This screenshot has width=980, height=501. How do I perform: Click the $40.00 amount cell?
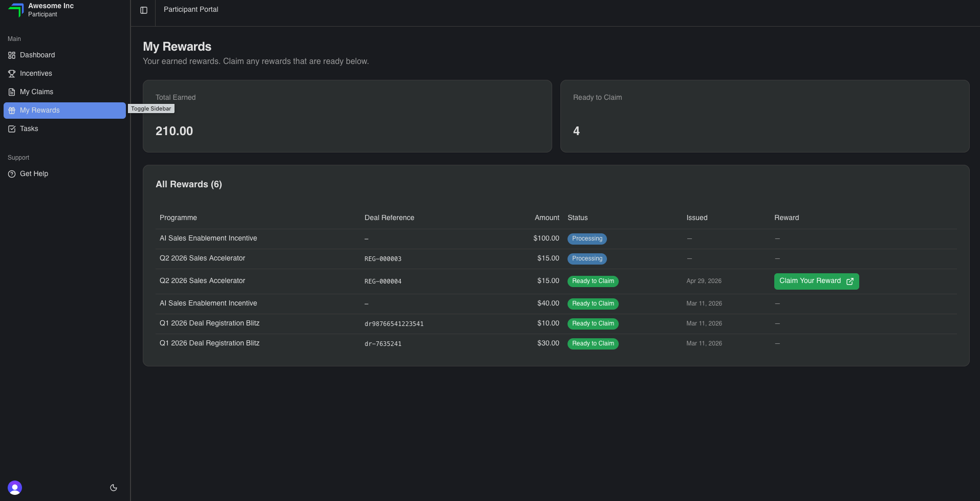[x=548, y=303]
